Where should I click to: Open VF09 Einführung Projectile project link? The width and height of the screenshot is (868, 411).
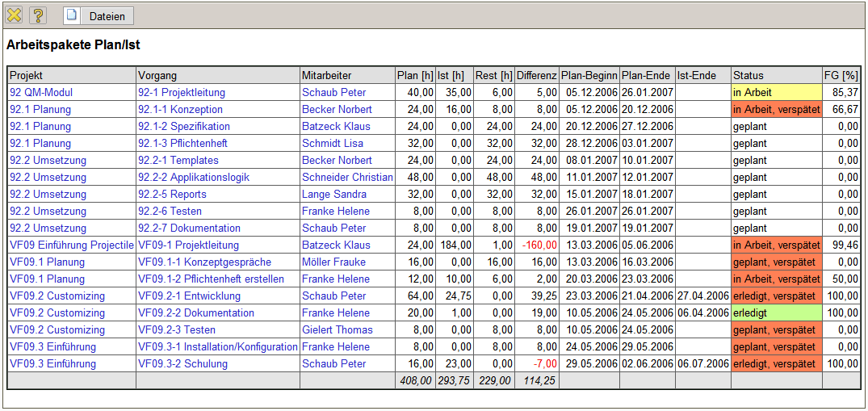coord(71,245)
